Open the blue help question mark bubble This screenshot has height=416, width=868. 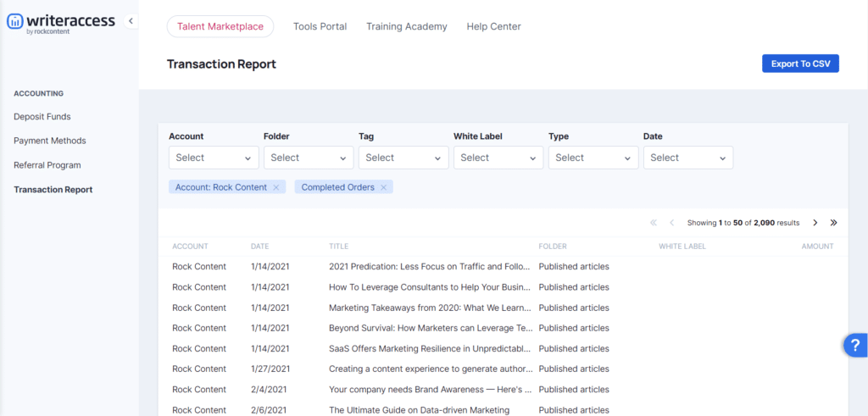click(x=856, y=345)
